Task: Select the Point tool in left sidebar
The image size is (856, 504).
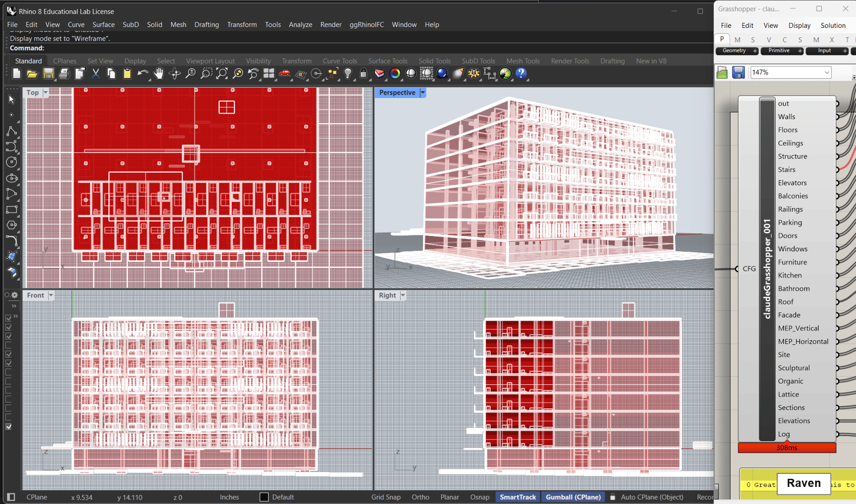Action: pyautogui.click(x=11, y=115)
